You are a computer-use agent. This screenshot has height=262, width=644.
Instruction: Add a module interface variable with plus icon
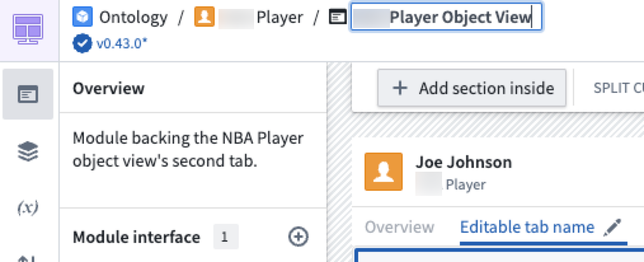pos(299,237)
